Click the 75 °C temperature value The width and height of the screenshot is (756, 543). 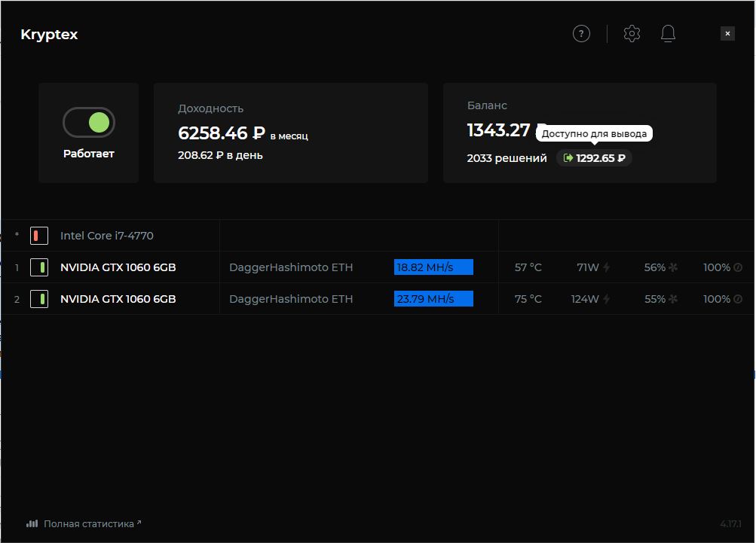tap(528, 299)
